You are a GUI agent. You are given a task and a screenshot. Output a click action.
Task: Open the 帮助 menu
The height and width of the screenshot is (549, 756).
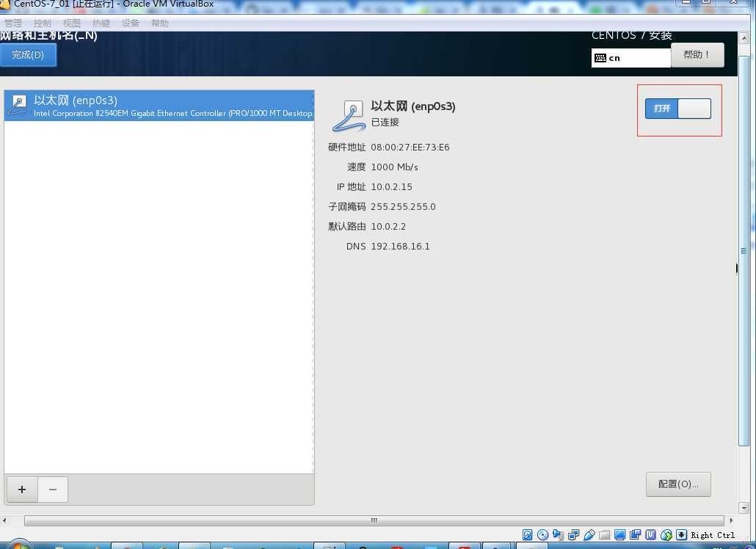click(x=160, y=23)
